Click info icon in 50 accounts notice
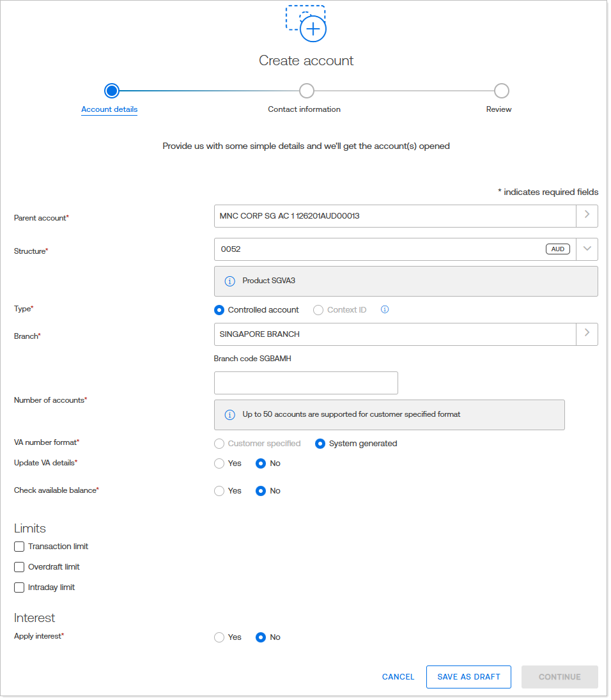Viewport: 611px width, 700px height. [230, 414]
